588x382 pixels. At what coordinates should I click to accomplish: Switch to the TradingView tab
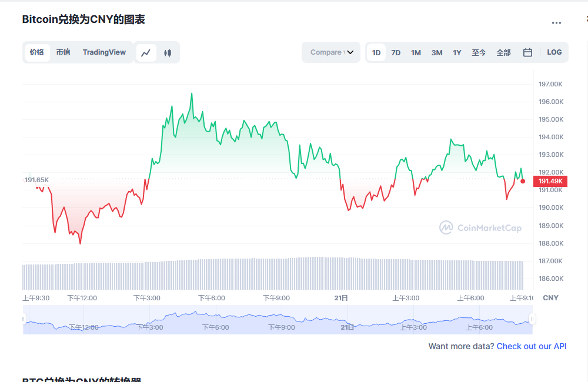104,52
